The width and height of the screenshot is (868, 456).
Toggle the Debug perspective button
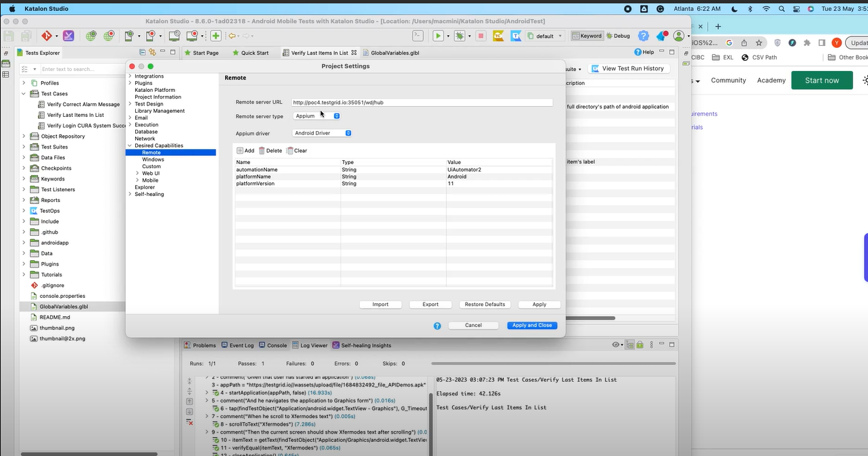(618, 36)
